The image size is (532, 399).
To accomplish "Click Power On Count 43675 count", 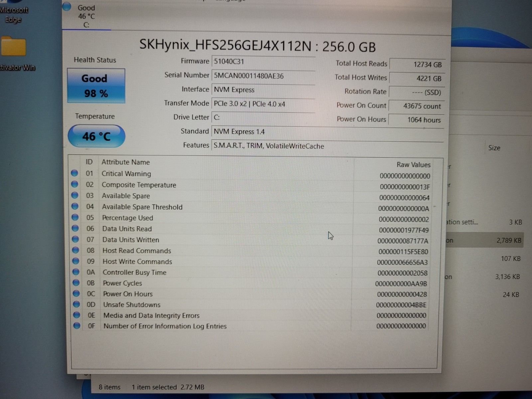I will pos(417,106).
